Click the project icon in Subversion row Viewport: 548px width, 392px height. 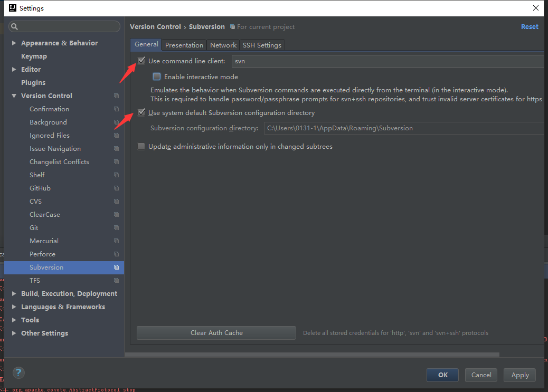click(116, 267)
